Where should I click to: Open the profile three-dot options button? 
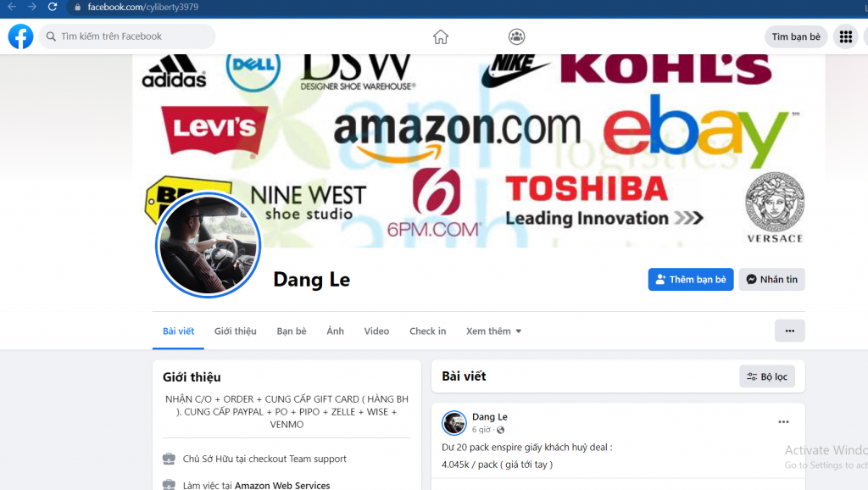789,331
